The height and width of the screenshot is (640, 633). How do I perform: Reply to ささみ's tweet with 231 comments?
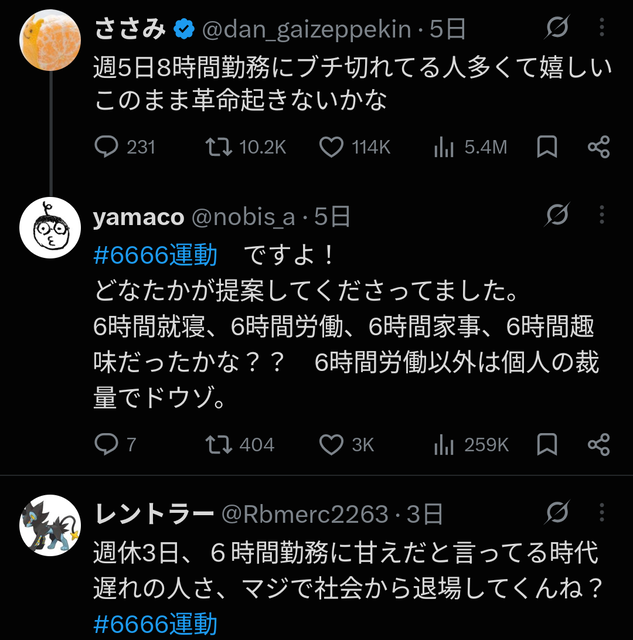124,147
